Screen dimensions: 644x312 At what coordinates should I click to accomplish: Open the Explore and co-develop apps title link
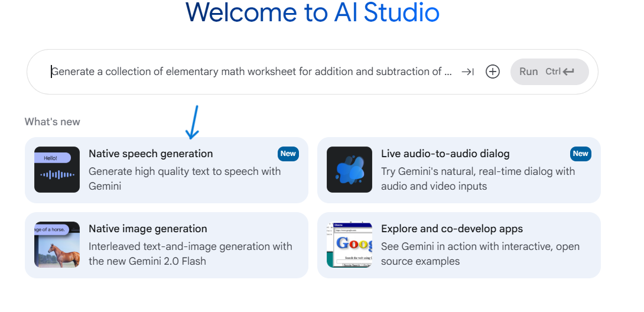[x=452, y=229]
